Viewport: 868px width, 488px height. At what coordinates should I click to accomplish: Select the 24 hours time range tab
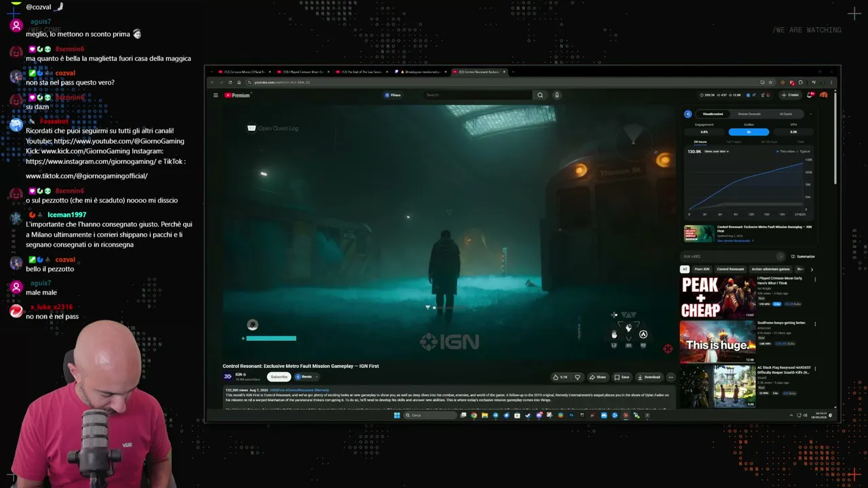701,142
